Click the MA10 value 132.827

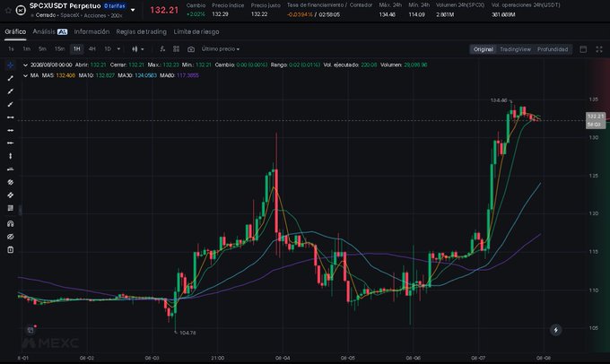coord(105,75)
